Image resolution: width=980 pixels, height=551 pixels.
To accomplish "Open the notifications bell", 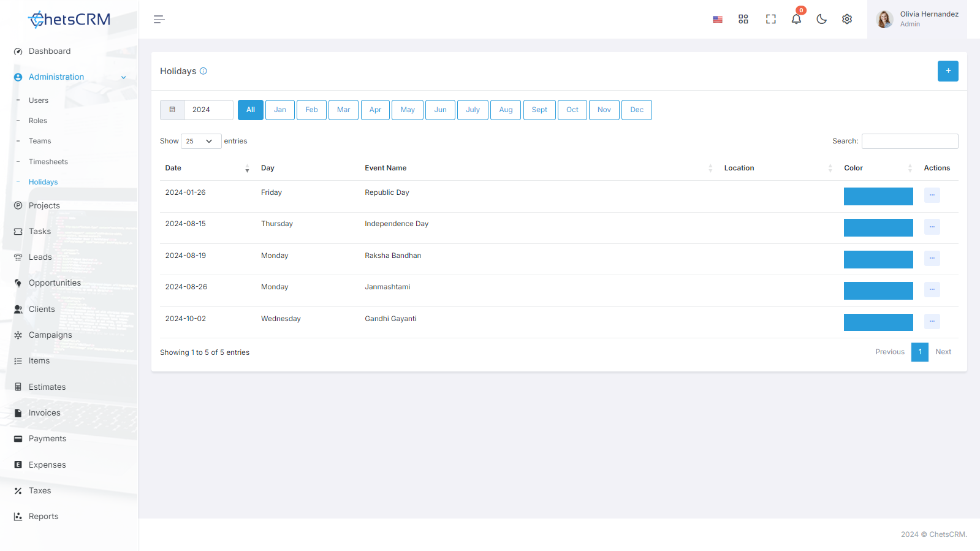I will (x=796, y=19).
